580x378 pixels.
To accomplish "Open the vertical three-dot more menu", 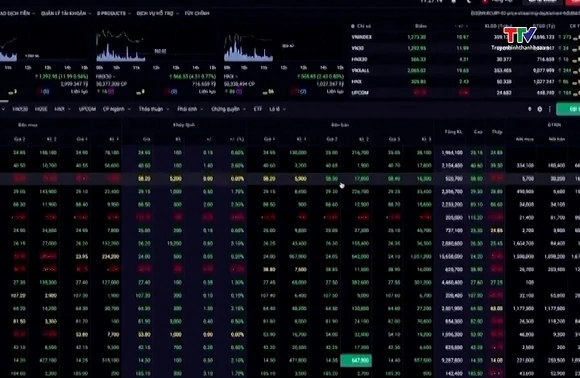I will pyautogui.click(x=550, y=109).
